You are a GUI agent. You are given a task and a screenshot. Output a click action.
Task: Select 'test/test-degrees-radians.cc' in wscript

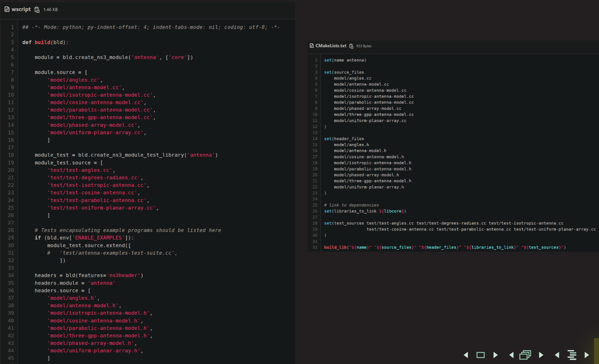(x=94, y=177)
